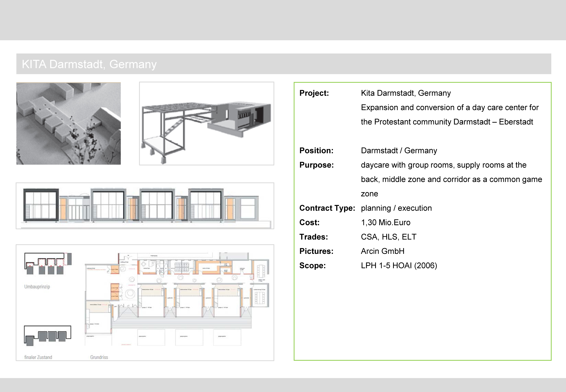
Task: Open the site model photo thumbnail
Action: [x=68, y=124]
